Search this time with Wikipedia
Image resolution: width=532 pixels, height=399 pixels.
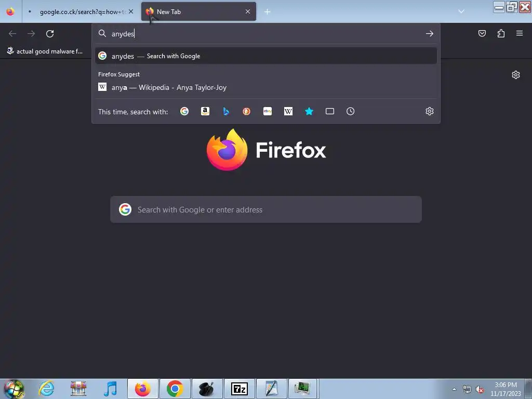288,111
